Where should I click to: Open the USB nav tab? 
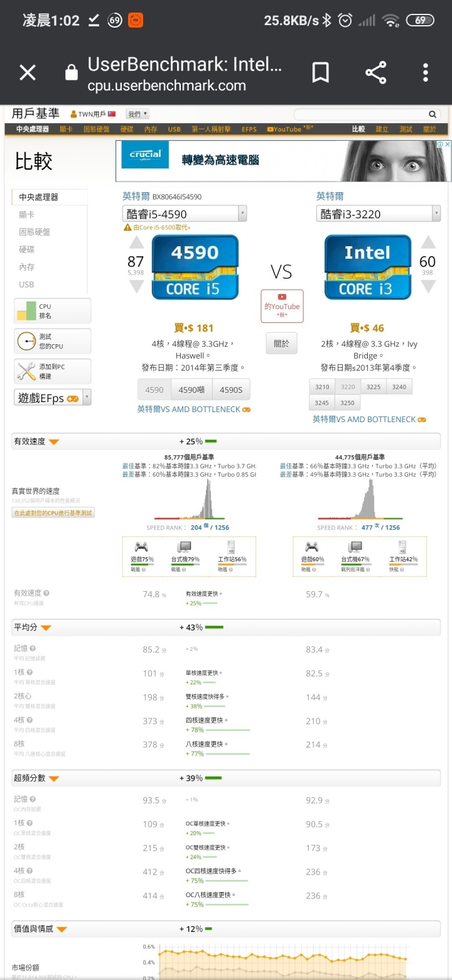point(175,129)
